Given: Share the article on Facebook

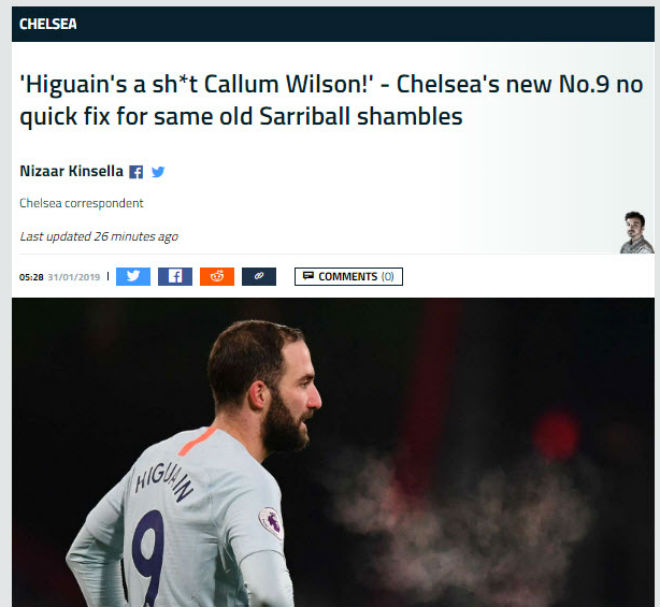Looking at the screenshot, I should point(175,277).
